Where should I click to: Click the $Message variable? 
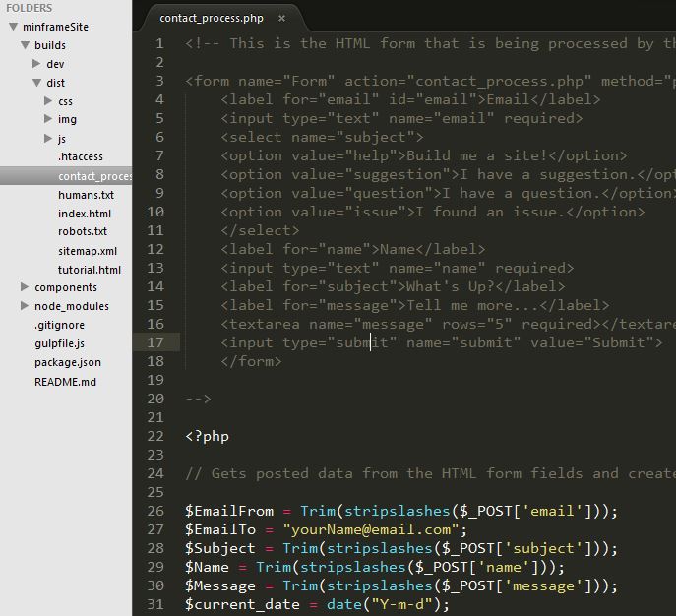(220, 585)
